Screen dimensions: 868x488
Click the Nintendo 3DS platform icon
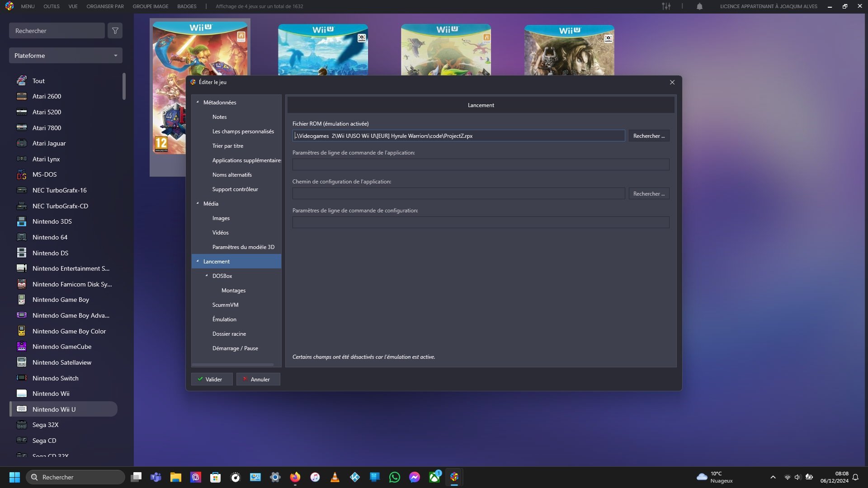pos(22,221)
